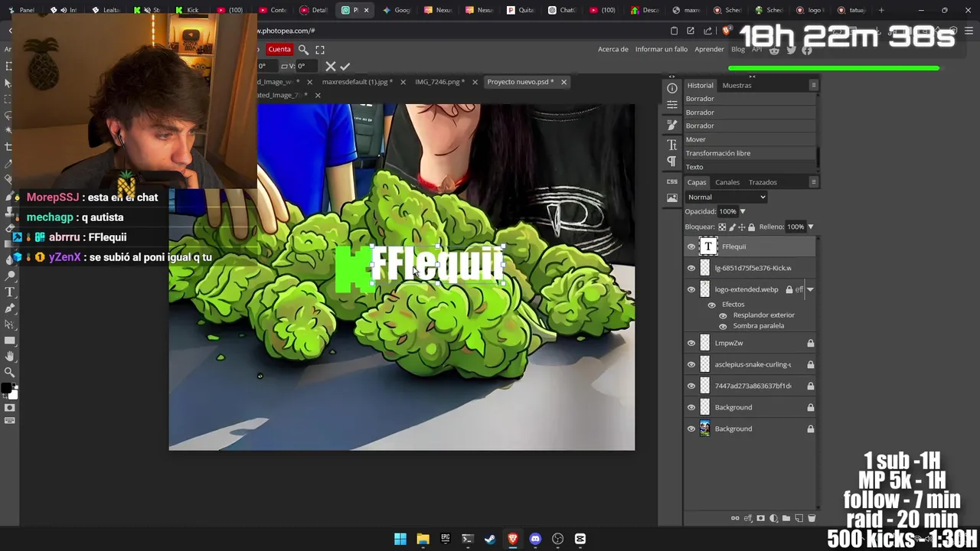The height and width of the screenshot is (551, 980).
Task: Click the Opacidad 100% value field
Action: click(x=727, y=211)
